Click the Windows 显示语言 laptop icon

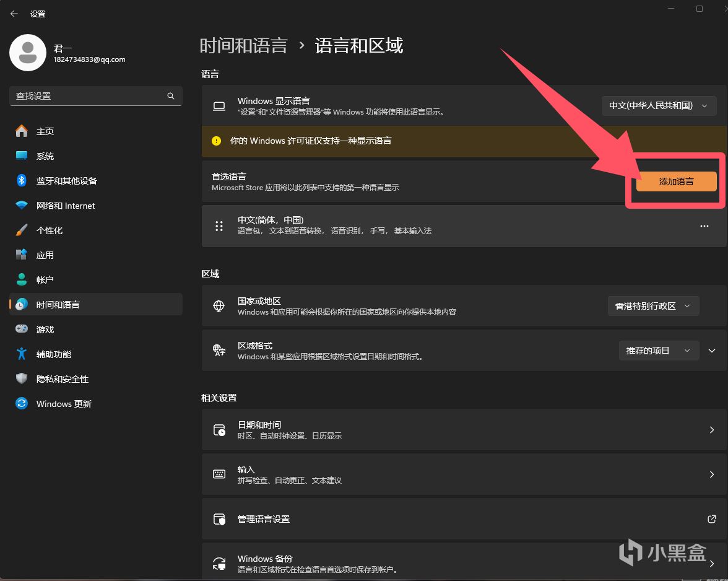coord(219,107)
